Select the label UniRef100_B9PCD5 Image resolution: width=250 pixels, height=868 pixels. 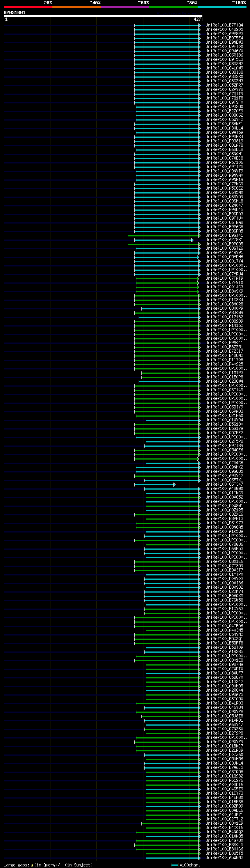coord(224,244)
